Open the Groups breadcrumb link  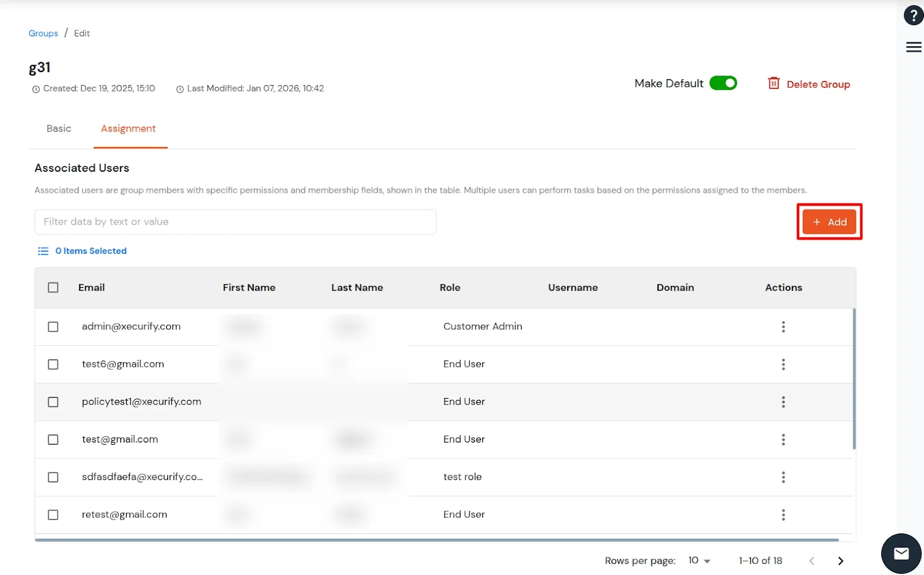click(43, 33)
